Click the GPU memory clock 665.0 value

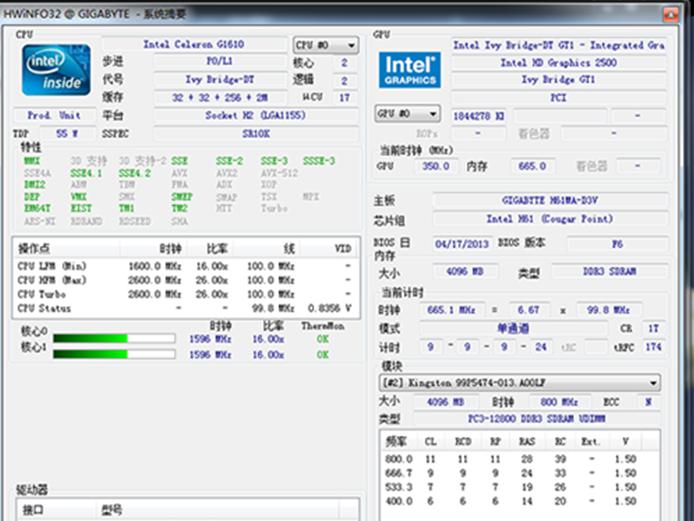[x=532, y=166]
